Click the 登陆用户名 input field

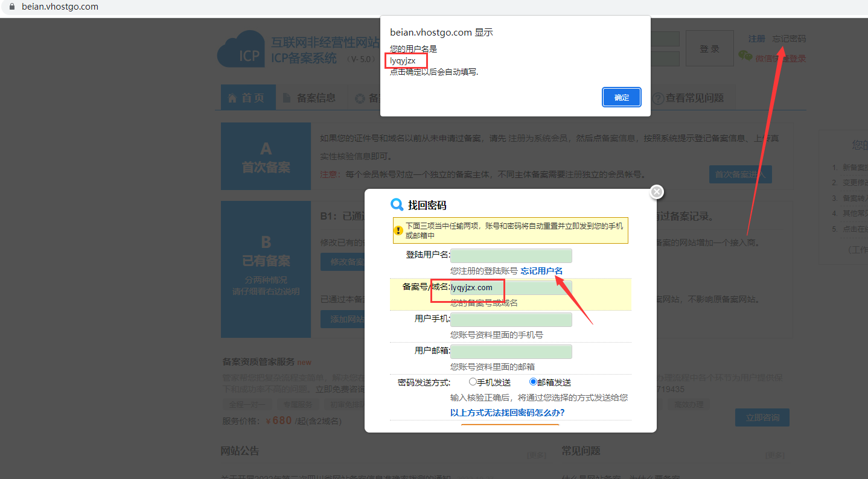511,256
